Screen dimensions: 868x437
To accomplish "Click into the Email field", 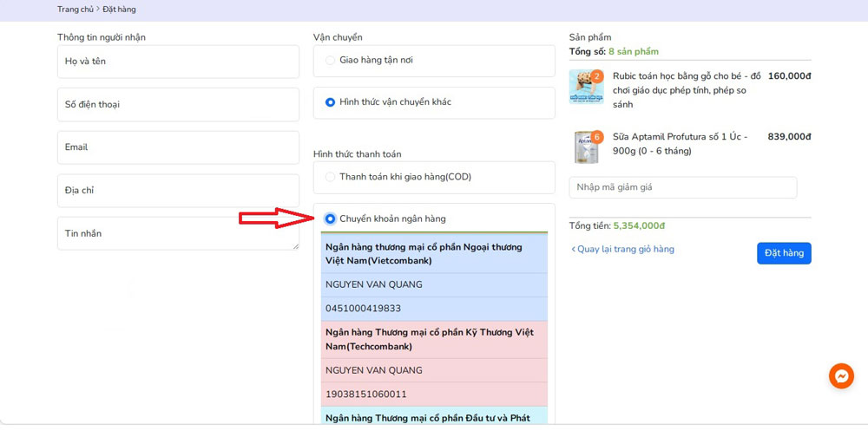I will click(x=178, y=147).
